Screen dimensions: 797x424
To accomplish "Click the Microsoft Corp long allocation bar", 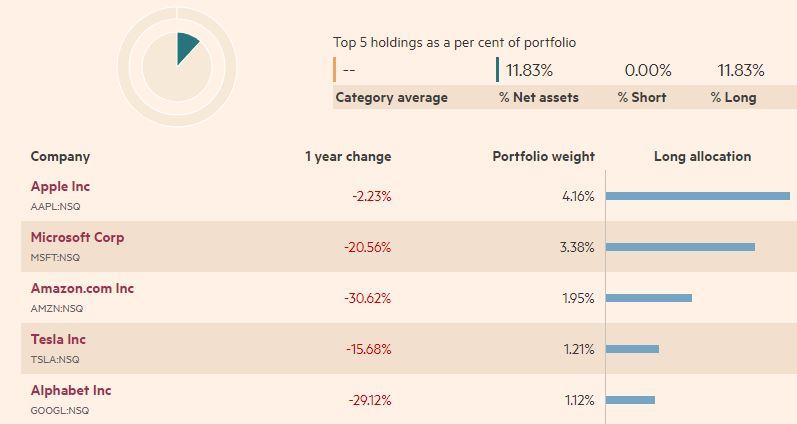I will pos(680,247).
